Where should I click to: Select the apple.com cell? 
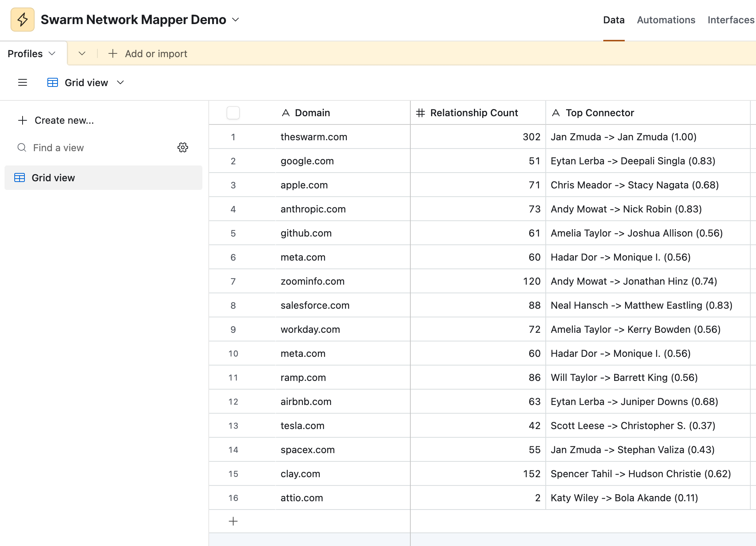pos(342,185)
